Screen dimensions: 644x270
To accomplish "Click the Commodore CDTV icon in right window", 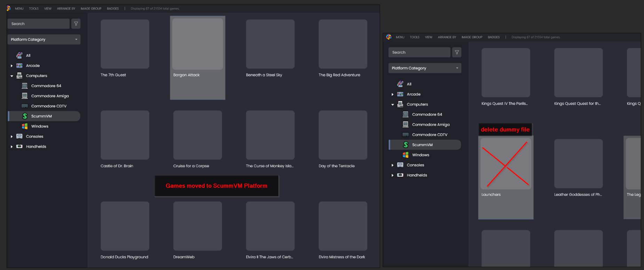I will point(406,134).
